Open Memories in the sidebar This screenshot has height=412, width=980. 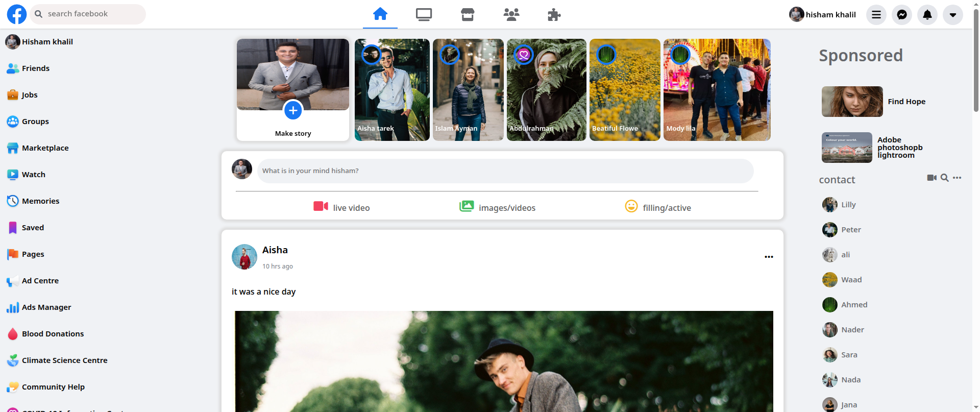[x=33, y=201]
